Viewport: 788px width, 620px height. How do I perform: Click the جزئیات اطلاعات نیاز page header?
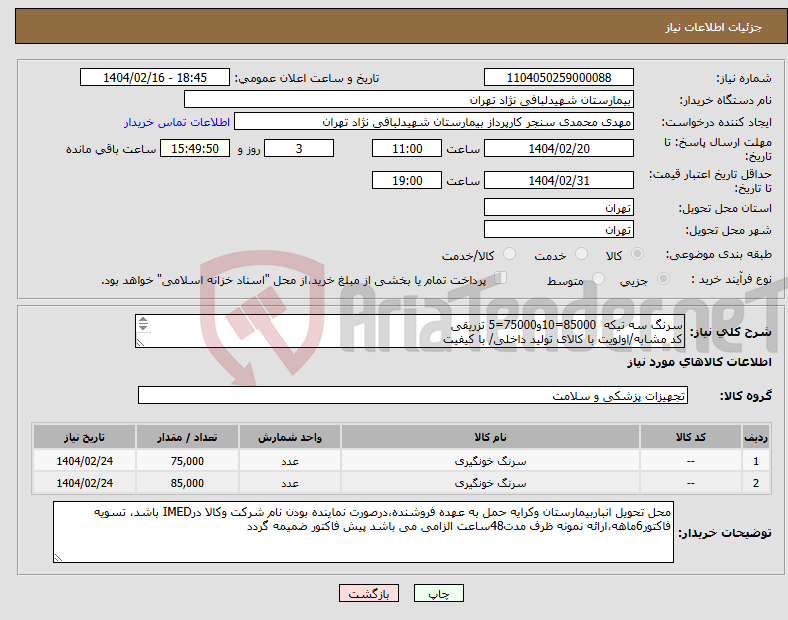pyautogui.click(x=713, y=27)
